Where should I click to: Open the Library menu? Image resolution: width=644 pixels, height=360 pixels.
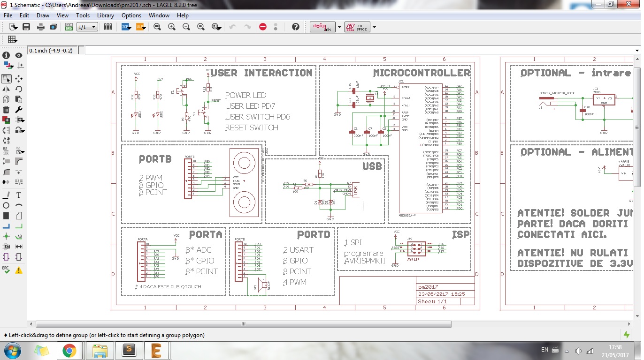click(106, 15)
